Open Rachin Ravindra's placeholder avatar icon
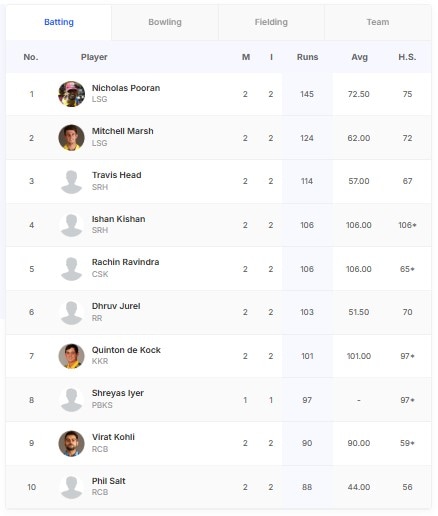This screenshot has height=516, width=438. pos(71,269)
